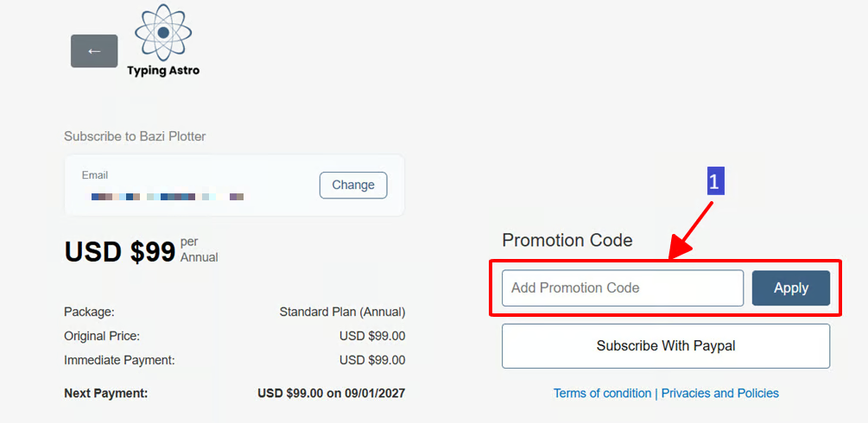Apply the promotion code
The image size is (868, 423).
790,288
